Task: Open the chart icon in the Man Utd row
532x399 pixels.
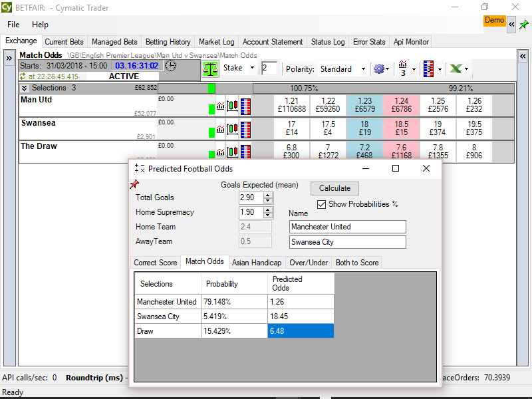Action: 221,106
